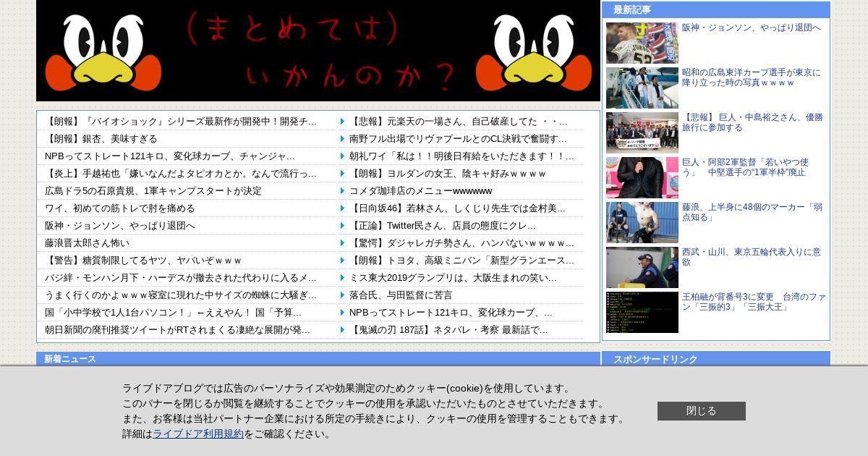The height and width of the screenshot is (456, 868).
Task: Click arrow bullet beside 【日向坂46】若林さん
Action: tap(343, 208)
